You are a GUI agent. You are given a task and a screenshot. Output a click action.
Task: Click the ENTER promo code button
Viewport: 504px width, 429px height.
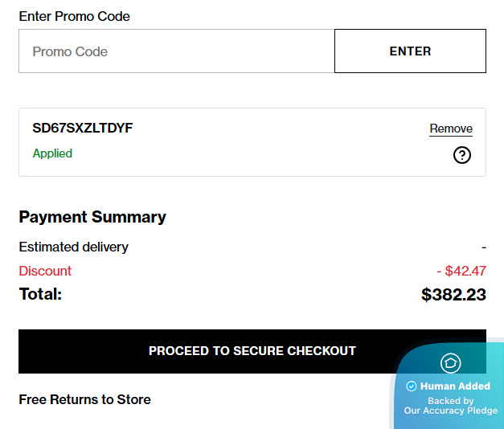click(x=410, y=51)
